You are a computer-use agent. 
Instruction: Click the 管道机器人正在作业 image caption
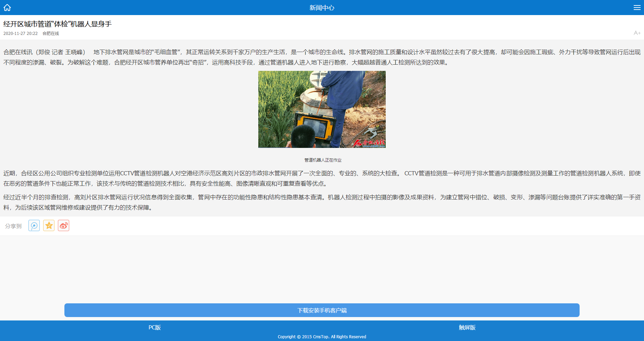pyautogui.click(x=323, y=160)
